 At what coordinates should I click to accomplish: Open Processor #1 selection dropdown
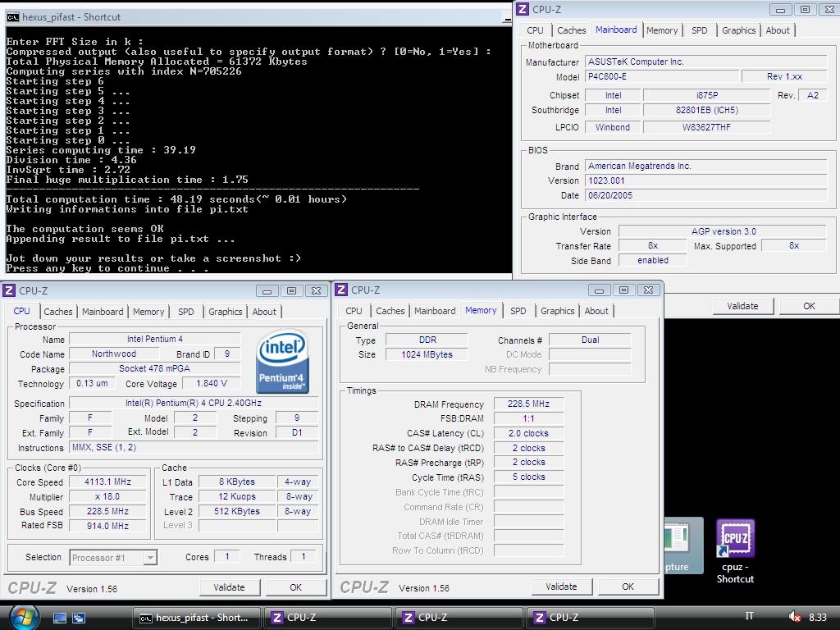coord(151,558)
